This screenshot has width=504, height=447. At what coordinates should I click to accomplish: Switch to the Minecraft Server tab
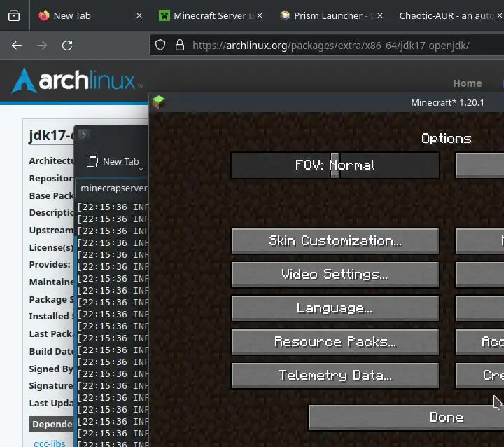click(x=211, y=15)
